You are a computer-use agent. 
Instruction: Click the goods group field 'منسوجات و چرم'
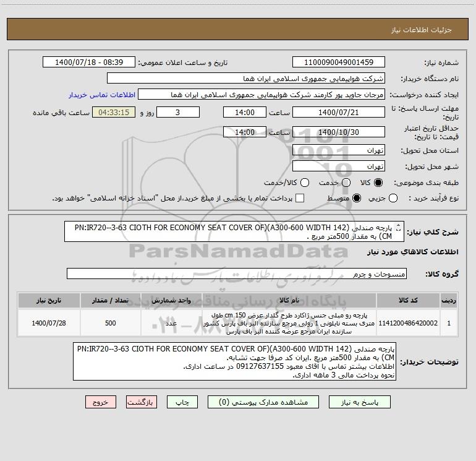pyautogui.click(x=237, y=274)
